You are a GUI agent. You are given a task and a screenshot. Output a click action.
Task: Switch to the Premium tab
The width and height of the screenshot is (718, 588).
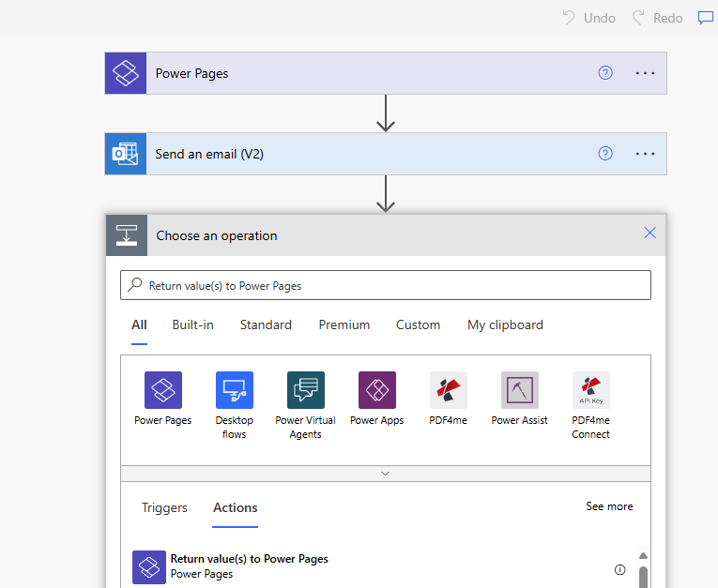pos(344,324)
